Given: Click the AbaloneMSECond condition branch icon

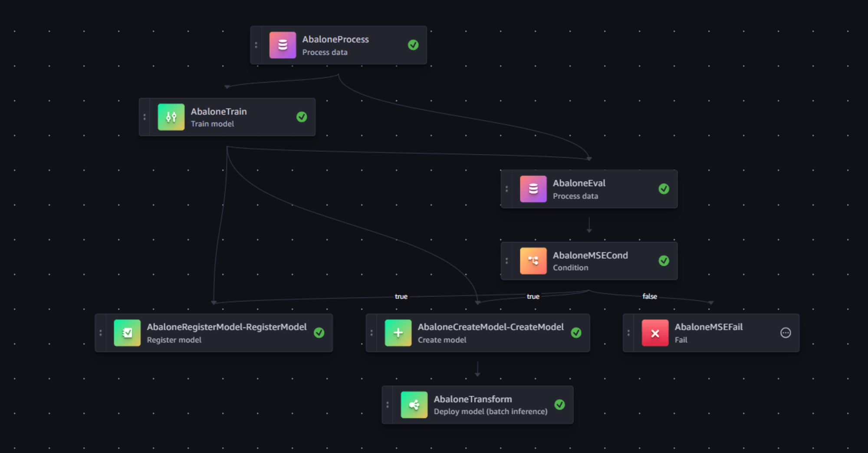Looking at the screenshot, I should click(533, 261).
